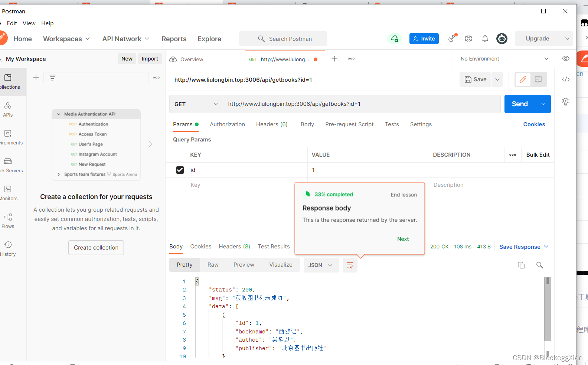This screenshot has width=588, height=365.
Task: Open the Workspaces dropdown
Action: [x=66, y=39]
